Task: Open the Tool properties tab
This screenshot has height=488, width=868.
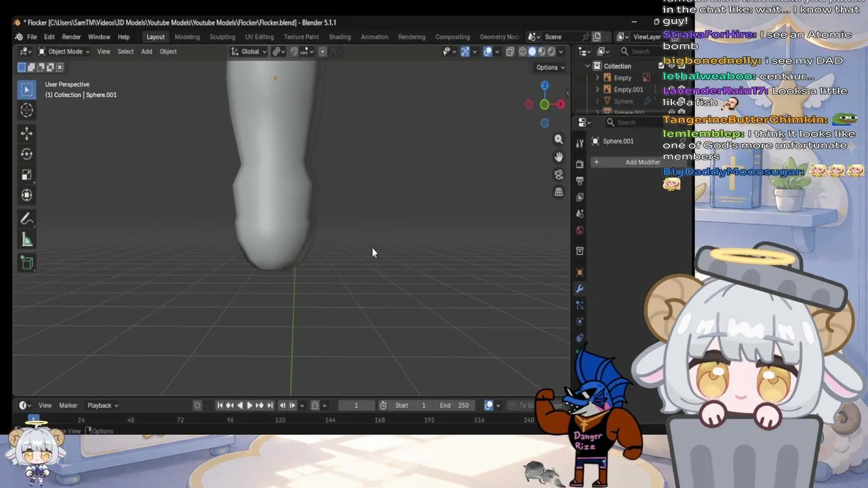Action: [580, 143]
